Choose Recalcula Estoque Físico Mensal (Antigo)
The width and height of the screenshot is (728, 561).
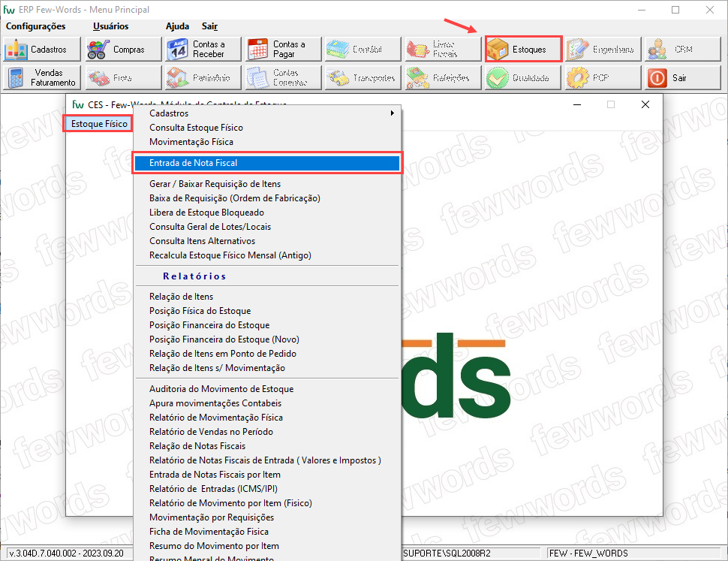point(267,255)
